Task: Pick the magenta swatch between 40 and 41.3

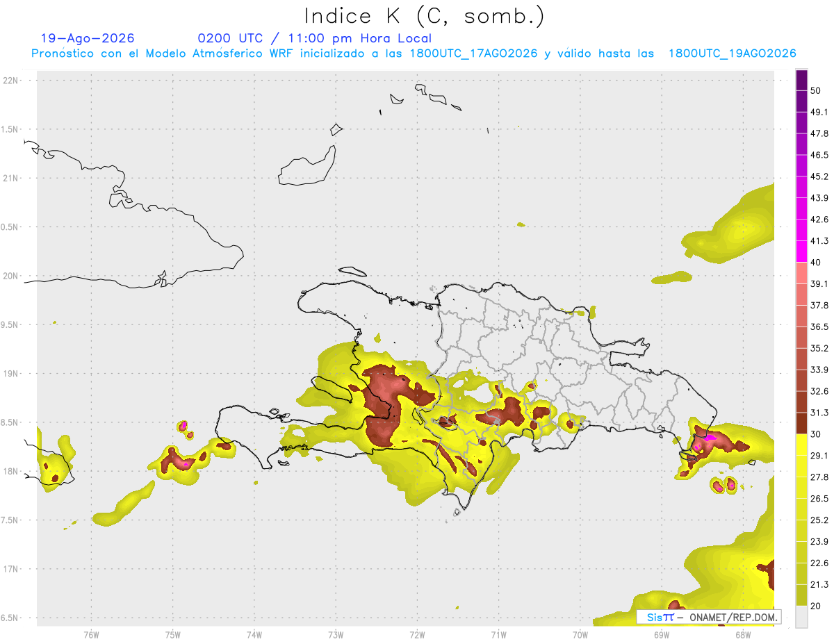Action: point(801,251)
